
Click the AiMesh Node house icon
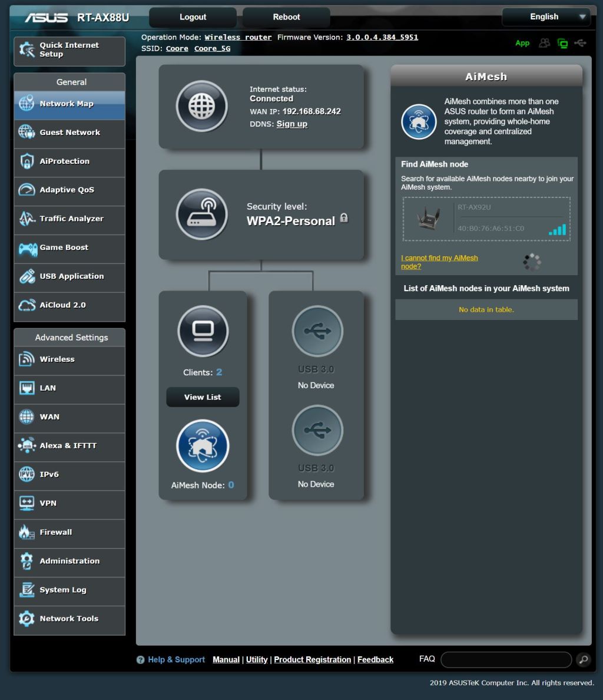(x=203, y=446)
